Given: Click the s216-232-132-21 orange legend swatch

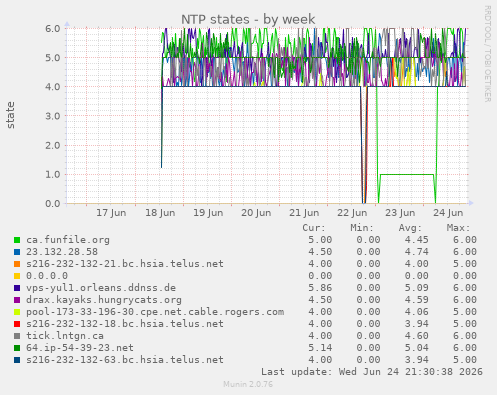Looking at the screenshot, I should click(17, 264).
